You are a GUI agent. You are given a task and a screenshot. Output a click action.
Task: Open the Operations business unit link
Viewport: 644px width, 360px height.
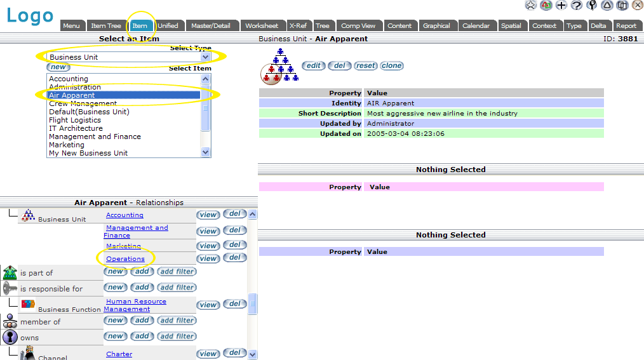click(125, 259)
